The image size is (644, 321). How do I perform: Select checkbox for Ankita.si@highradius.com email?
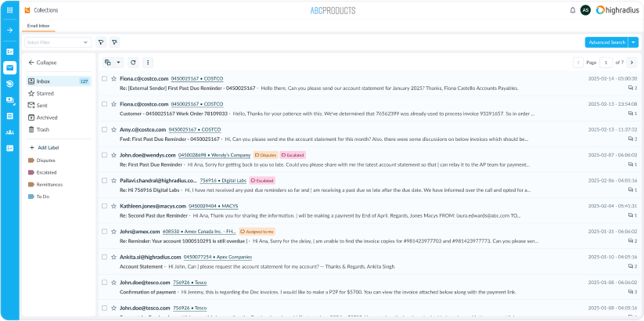pos(104,257)
